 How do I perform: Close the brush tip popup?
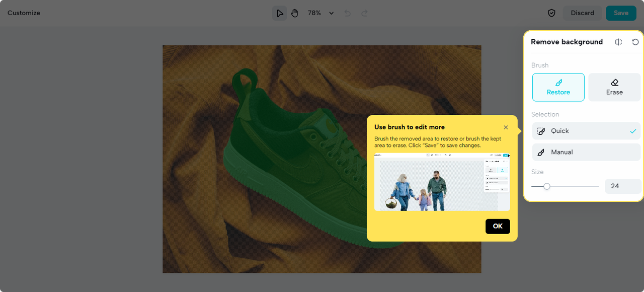point(506,127)
